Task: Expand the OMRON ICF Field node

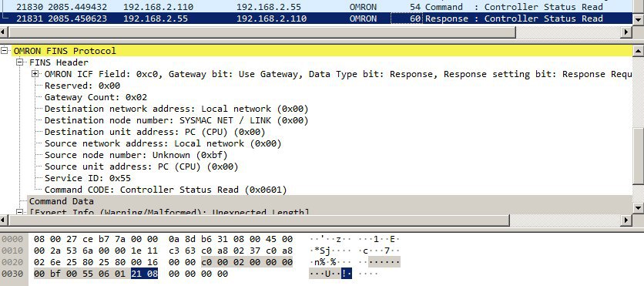Action: click(35, 74)
